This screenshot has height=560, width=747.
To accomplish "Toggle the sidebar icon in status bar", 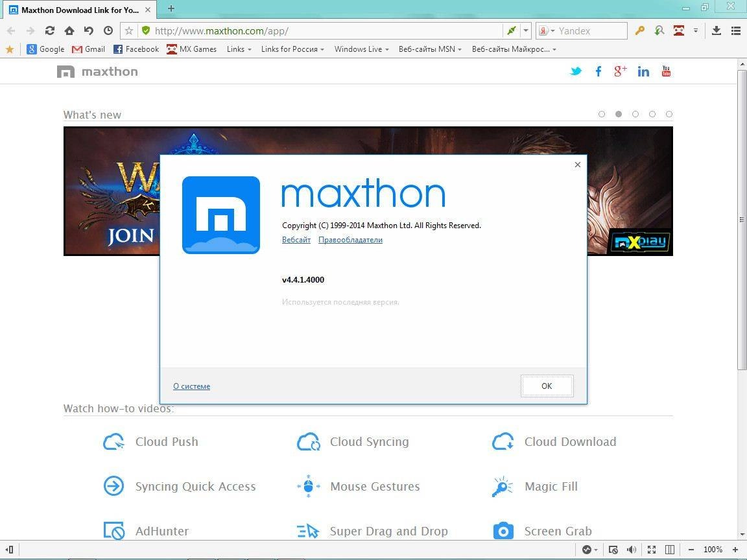I will pyautogui.click(x=10, y=550).
